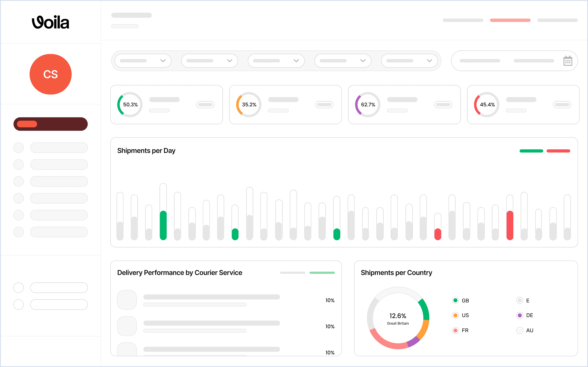Toggle green series legend in Shipments per Day
This screenshot has height=367, width=588.
[x=531, y=151]
